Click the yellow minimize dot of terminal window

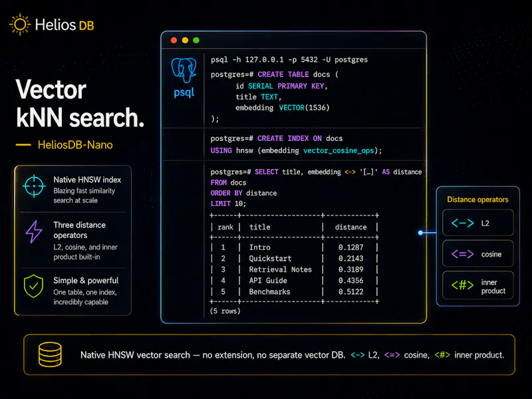coord(185,41)
